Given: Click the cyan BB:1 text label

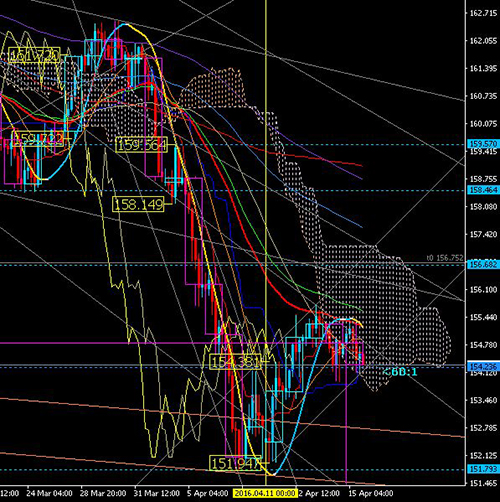Looking at the screenshot, I should point(400,372).
